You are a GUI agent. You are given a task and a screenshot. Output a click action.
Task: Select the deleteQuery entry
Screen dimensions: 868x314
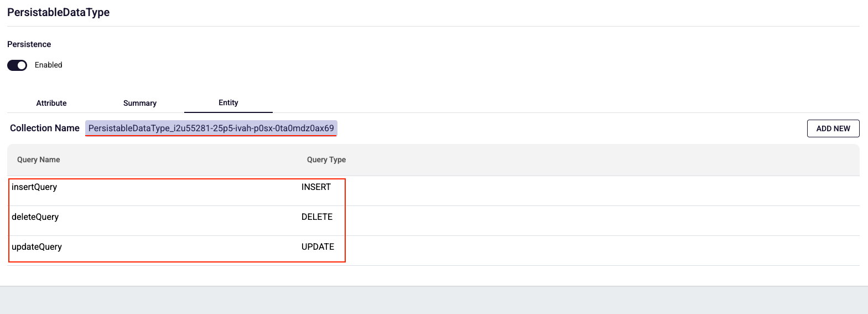coord(35,217)
